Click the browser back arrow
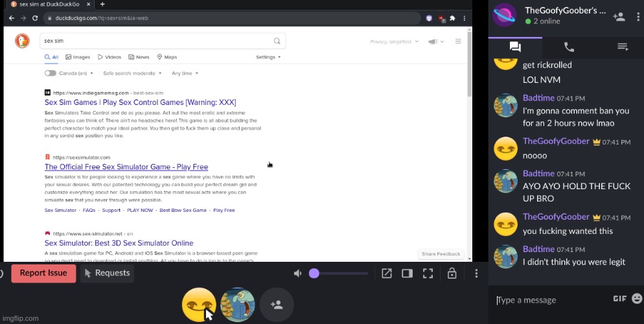This screenshot has height=324, width=644. pyautogui.click(x=12, y=18)
